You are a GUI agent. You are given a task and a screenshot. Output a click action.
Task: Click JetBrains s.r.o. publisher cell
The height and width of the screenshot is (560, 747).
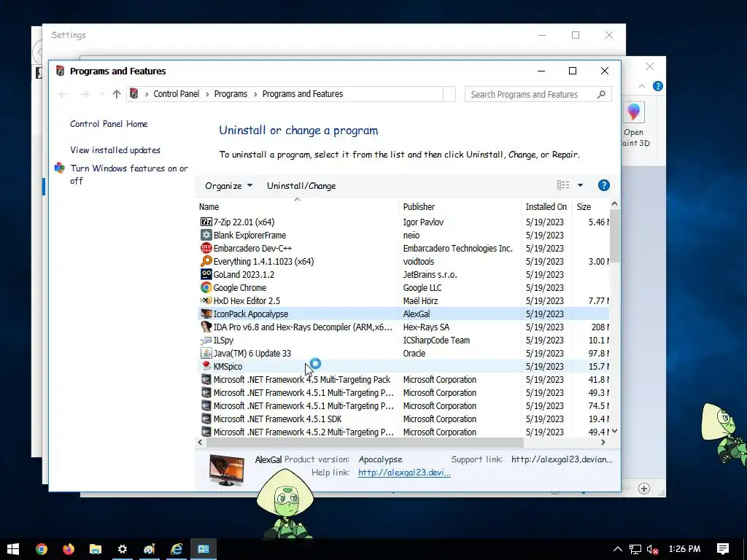point(430,275)
